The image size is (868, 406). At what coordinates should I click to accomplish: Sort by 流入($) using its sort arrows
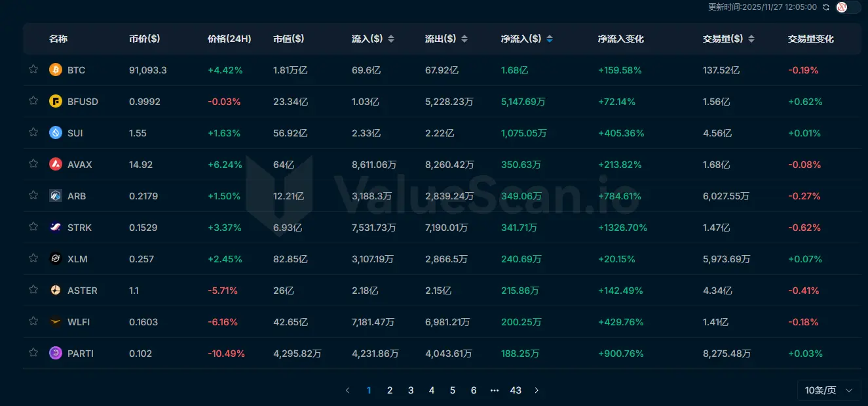coord(391,39)
